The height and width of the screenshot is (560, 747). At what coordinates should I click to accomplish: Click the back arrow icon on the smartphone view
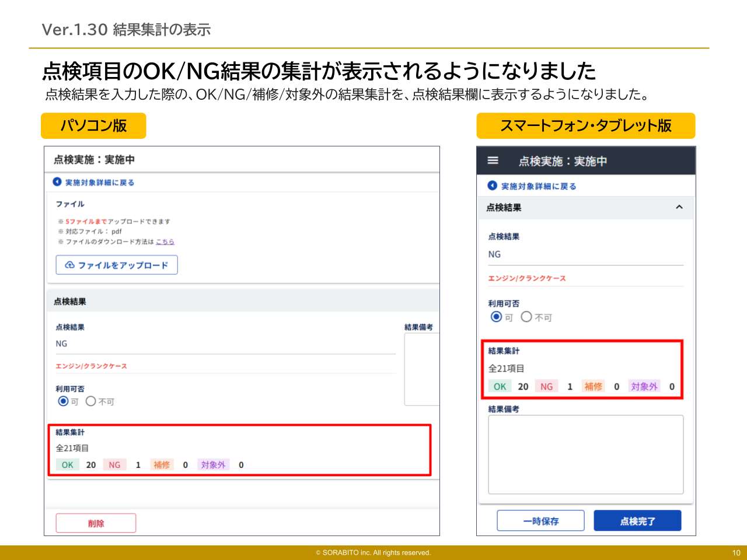click(492, 185)
